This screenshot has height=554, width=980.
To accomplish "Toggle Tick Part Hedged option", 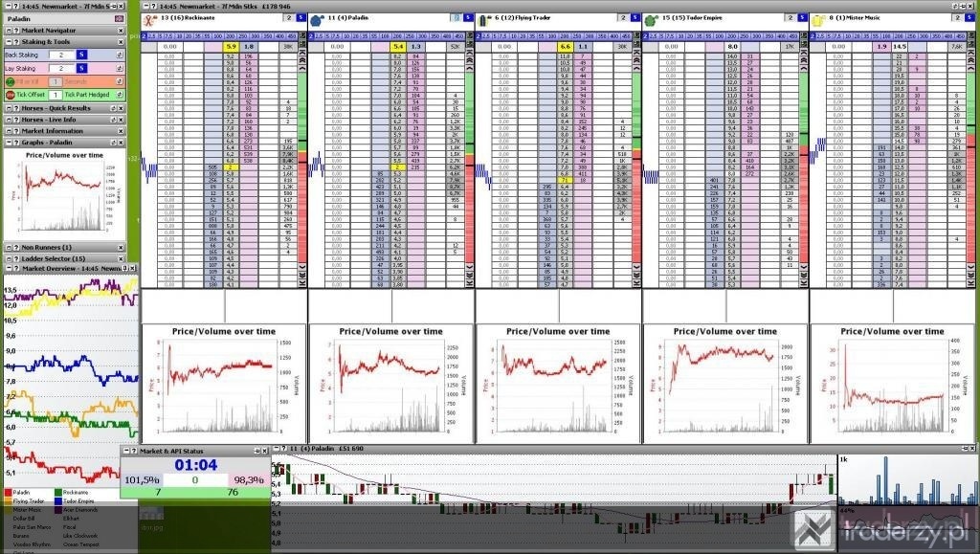I will (86, 95).
